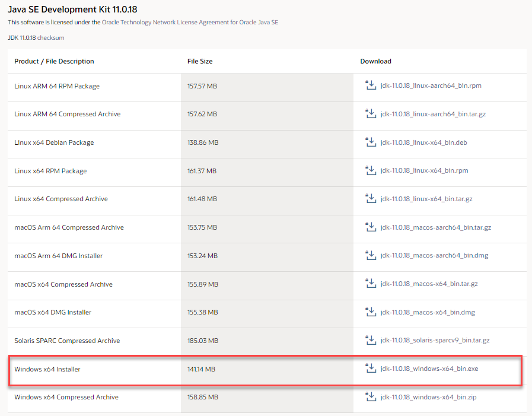
Task: Click the download icon for jdk-11.0.18_windows-x64_bin.exe
Action: (371, 369)
